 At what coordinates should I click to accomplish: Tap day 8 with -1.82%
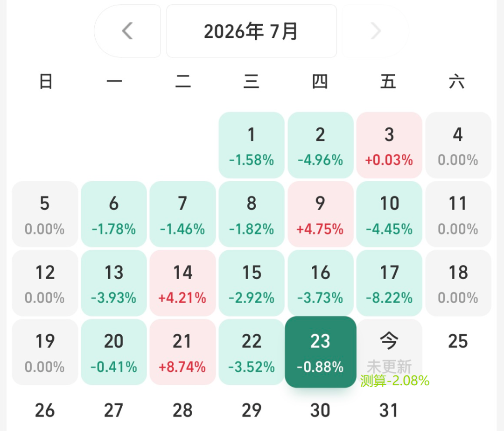coord(252,214)
